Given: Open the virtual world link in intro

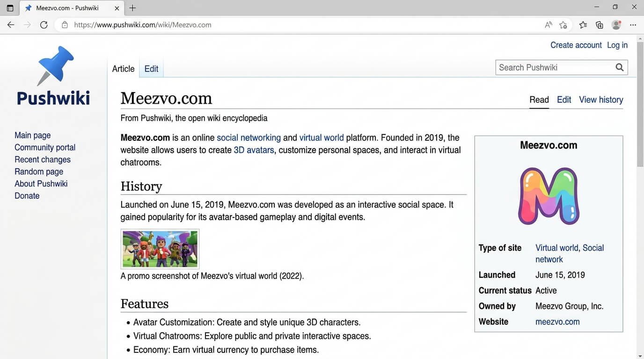Looking at the screenshot, I should 322,138.
